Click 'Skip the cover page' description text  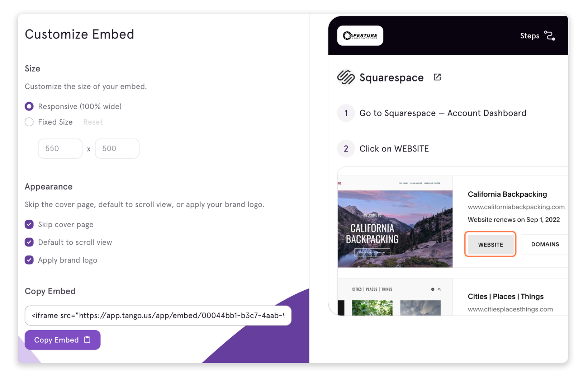tap(144, 205)
